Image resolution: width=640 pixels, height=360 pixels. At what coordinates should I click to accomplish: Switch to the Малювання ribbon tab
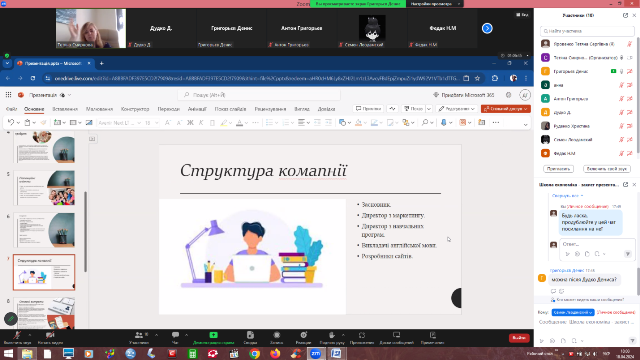[x=99, y=109]
